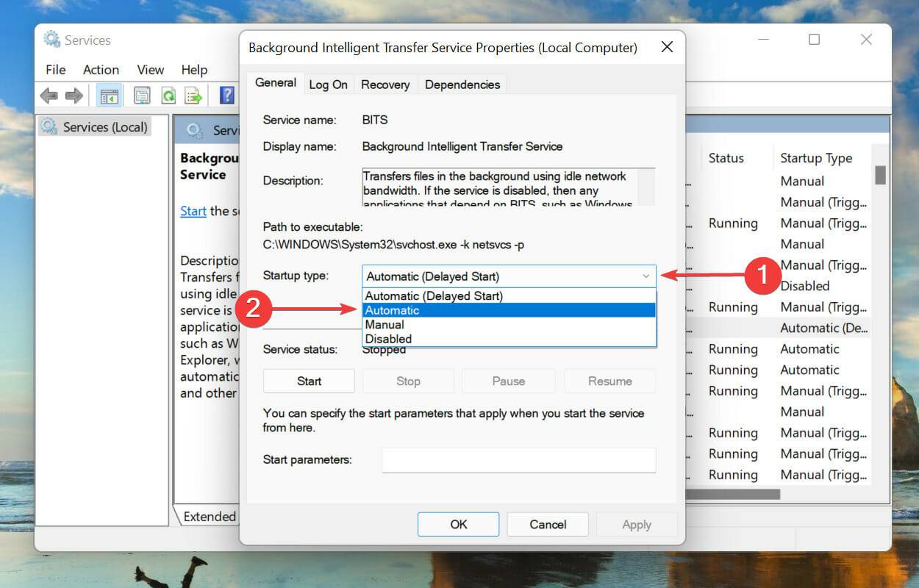Image resolution: width=919 pixels, height=588 pixels.
Task: Click the Back navigation arrow in Services toolbar
Action: click(49, 96)
